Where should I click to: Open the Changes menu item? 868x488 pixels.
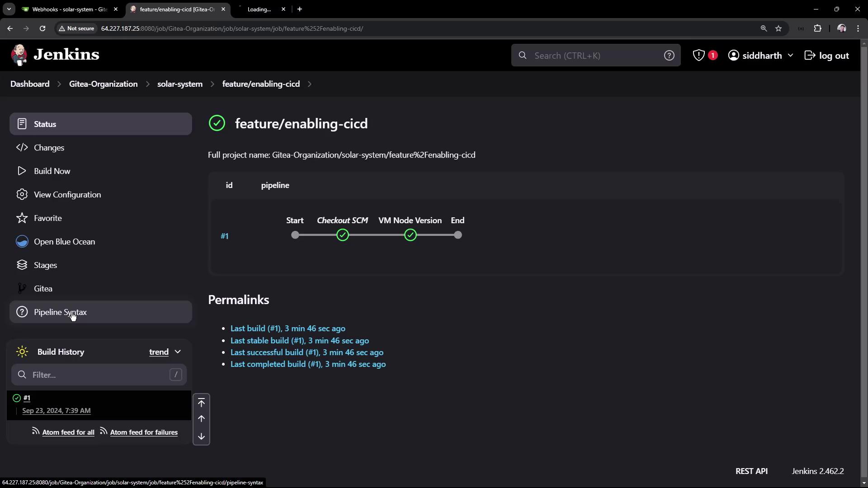(x=49, y=148)
